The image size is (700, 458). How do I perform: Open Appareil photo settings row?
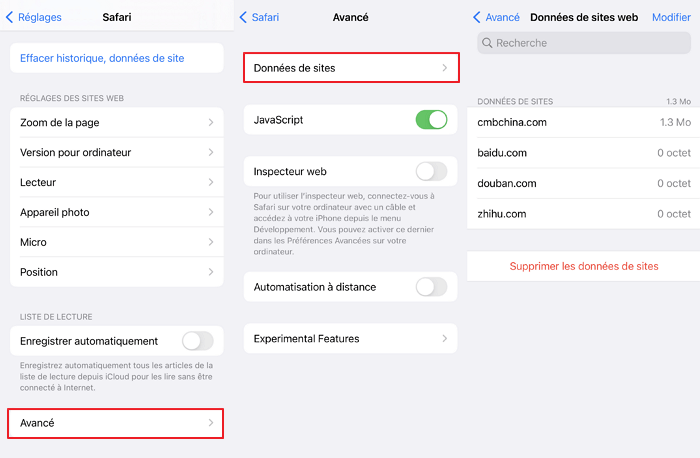(x=117, y=212)
